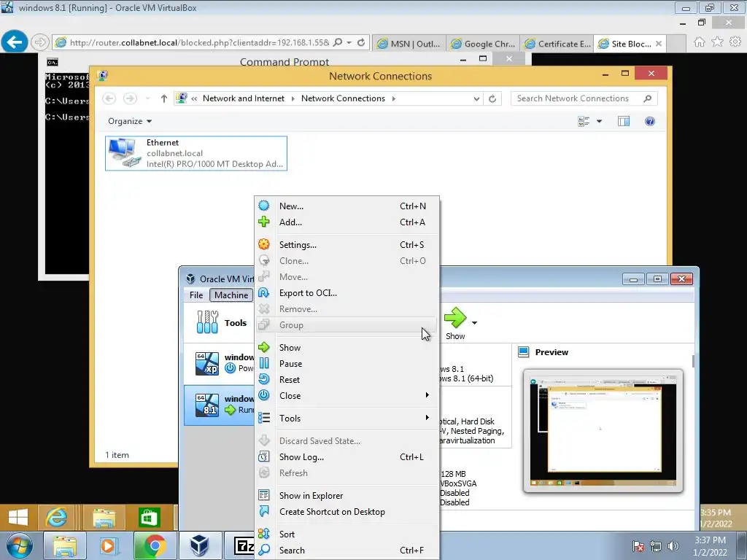Click the blue New machine icon

pyautogui.click(x=264, y=206)
